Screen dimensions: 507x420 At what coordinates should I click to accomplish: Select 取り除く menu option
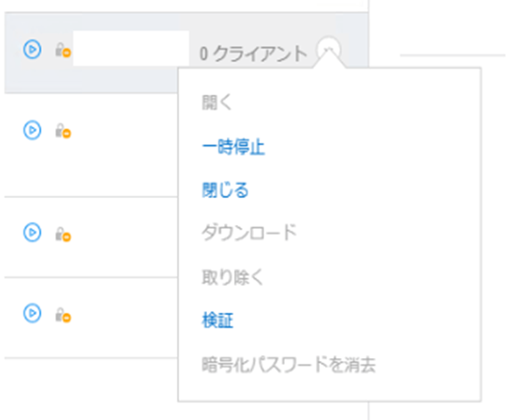(232, 277)
